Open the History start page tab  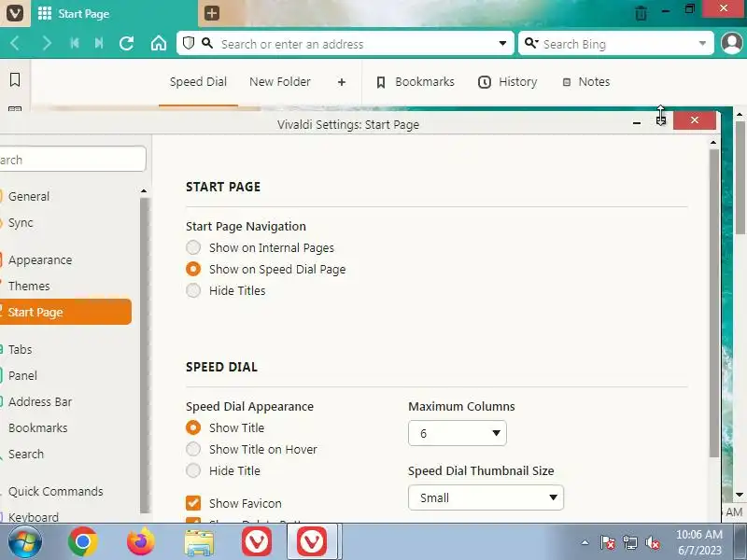[x=507, y=82]
